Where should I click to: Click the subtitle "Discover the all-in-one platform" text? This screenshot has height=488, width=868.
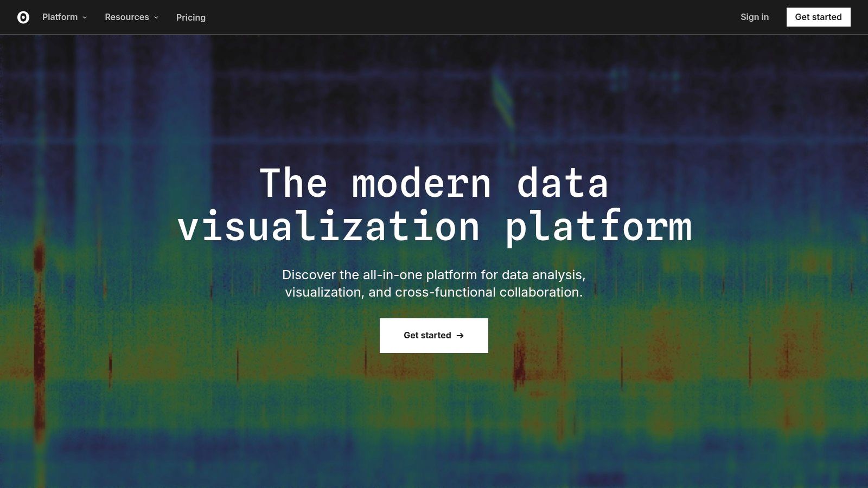[x=434, y=284]
